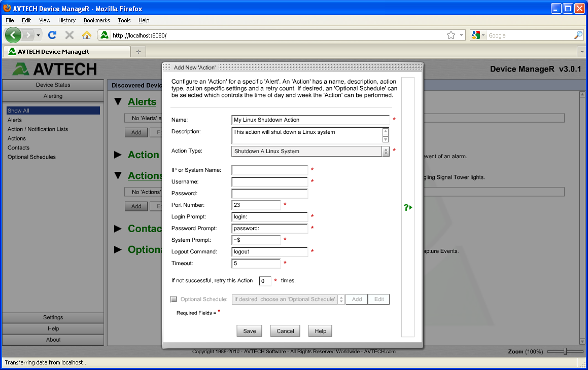Open the navigation history dropdown arrow
This screenshot has width=588, height=370.
pos(38,35)
